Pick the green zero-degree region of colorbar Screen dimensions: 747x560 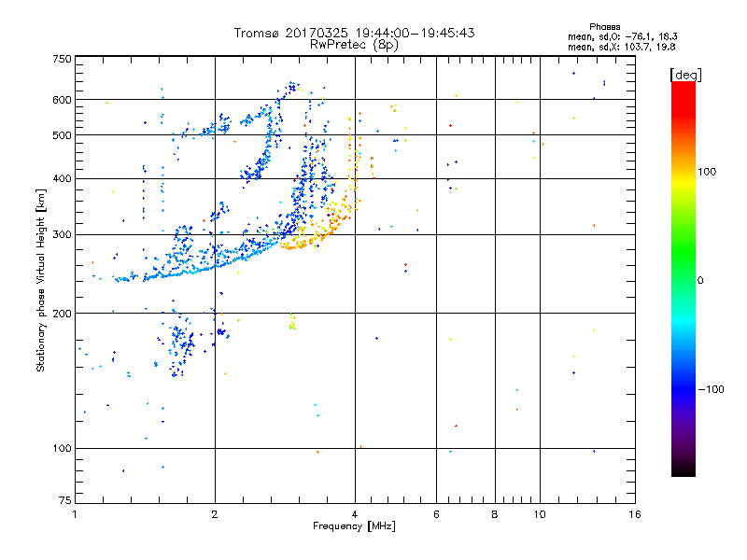684,280
